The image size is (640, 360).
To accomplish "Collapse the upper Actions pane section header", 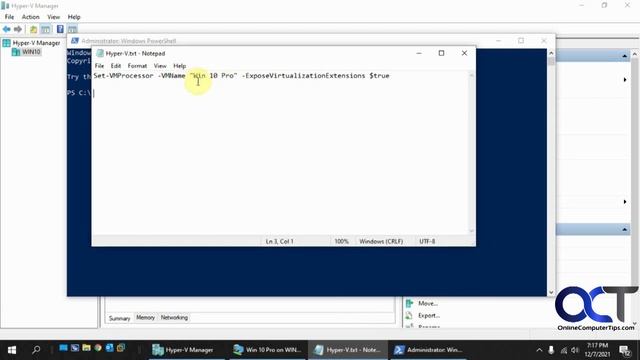I will [624, 56].
